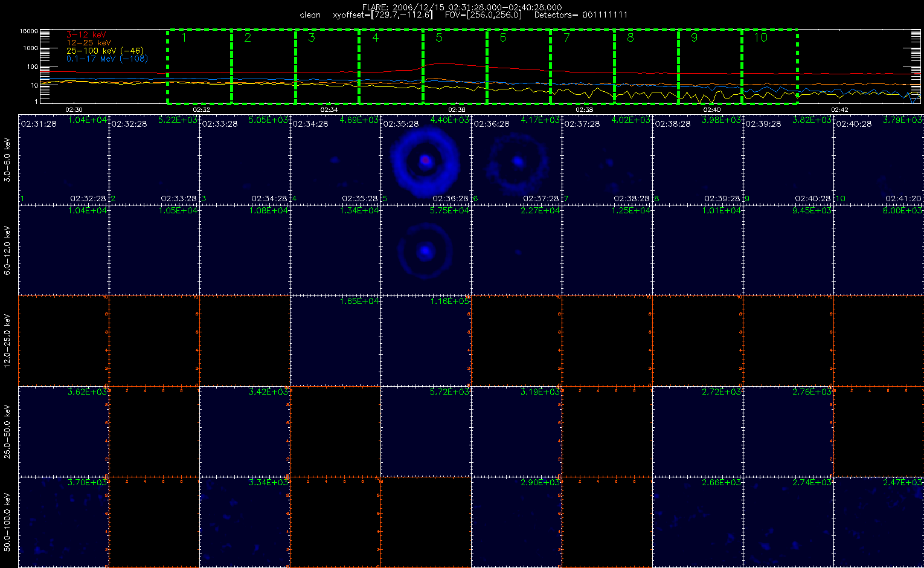Open the 3.0-6.0 keV ring image at 02:35:28
The image size is (924, 568).
point(426,160)
